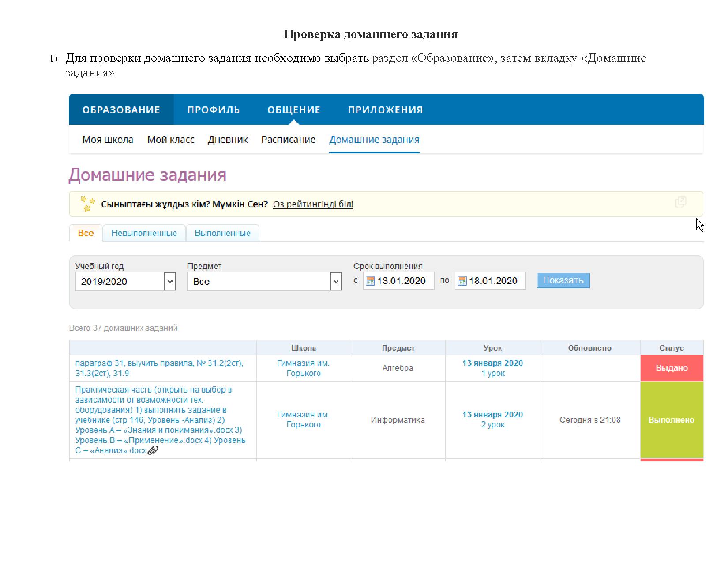
Task: Open the Дневник tab
Action: [228, 140]
